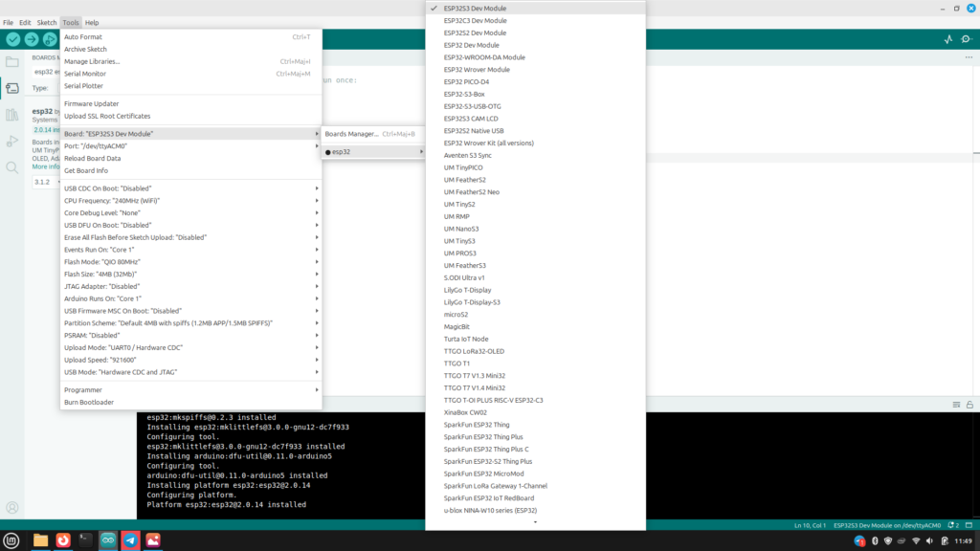Open the Sketch menu

tap(46, 23)
